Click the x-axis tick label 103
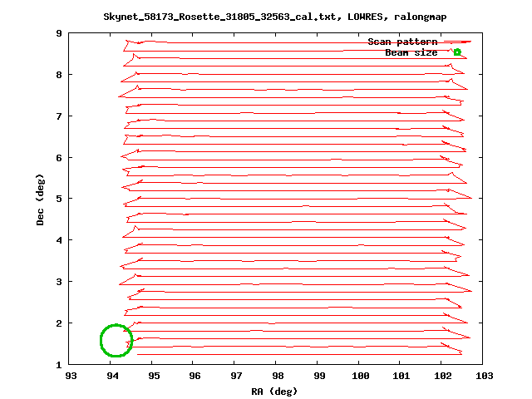532x399 pixels. [484, 376]
